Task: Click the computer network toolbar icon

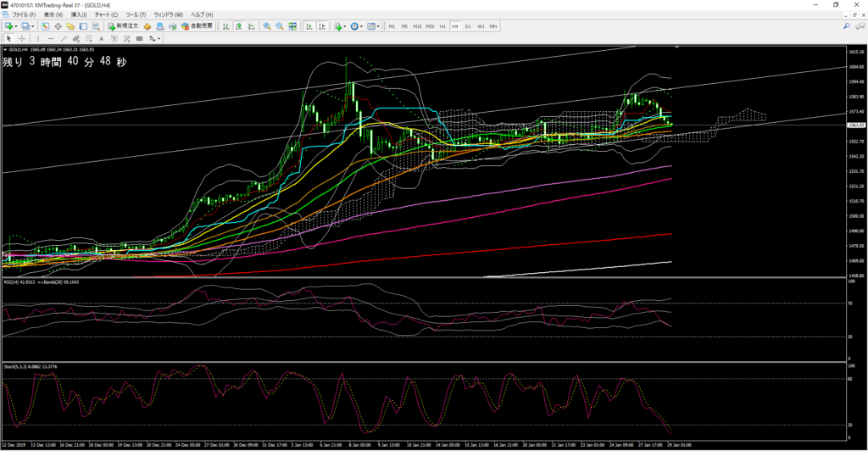Action: 160,26
